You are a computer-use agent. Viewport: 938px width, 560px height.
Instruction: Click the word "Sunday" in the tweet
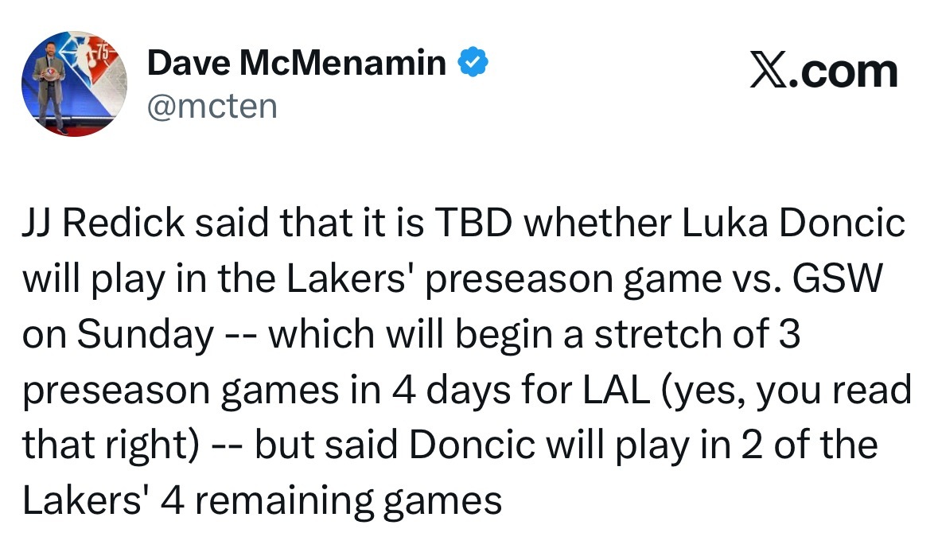[x=146, y=335]
